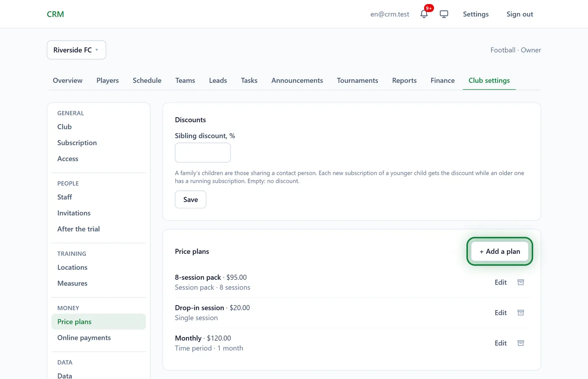Viewport: 588px width, 379px height.
Task: Open the Leads tab
Action: pos(218,80)
